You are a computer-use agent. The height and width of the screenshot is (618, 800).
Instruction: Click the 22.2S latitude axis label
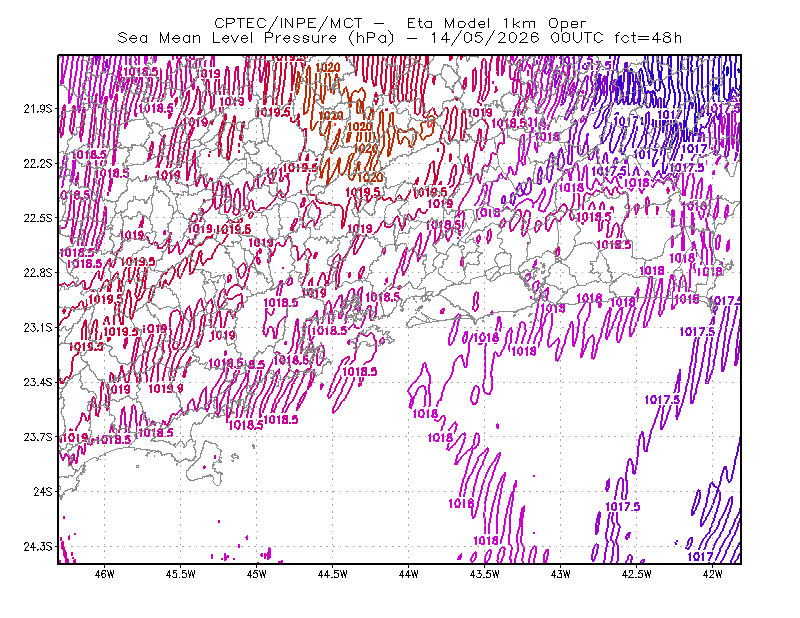point(38,163)
